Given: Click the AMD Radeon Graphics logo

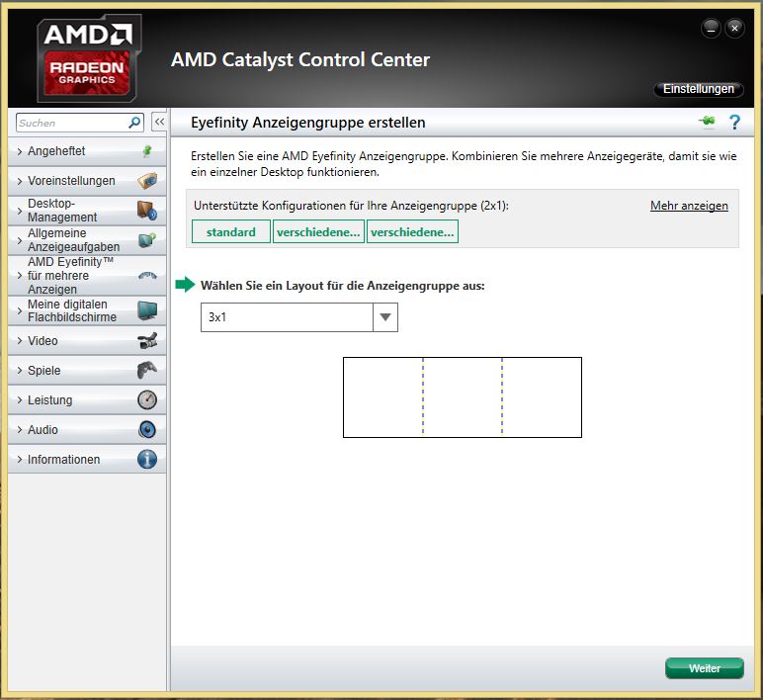Looking at the screenshot, I should pos(89,58).
